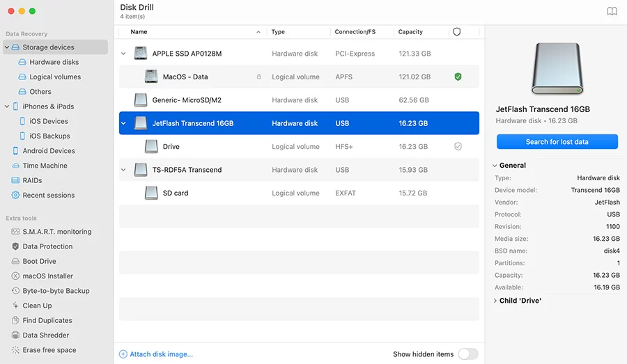
Task: Click Search for lost data button
Action: [x=557, y=142]
